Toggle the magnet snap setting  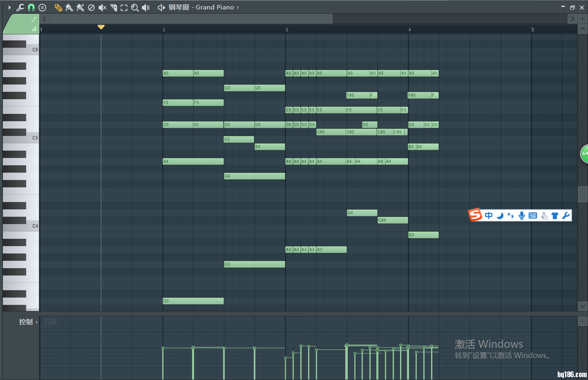point(31,7)
